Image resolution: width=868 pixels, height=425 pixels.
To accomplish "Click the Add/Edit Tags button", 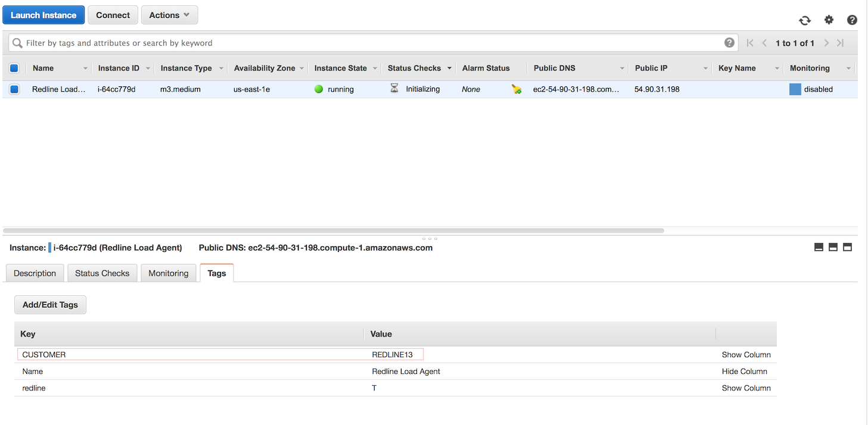I will (x=50, y=305).
